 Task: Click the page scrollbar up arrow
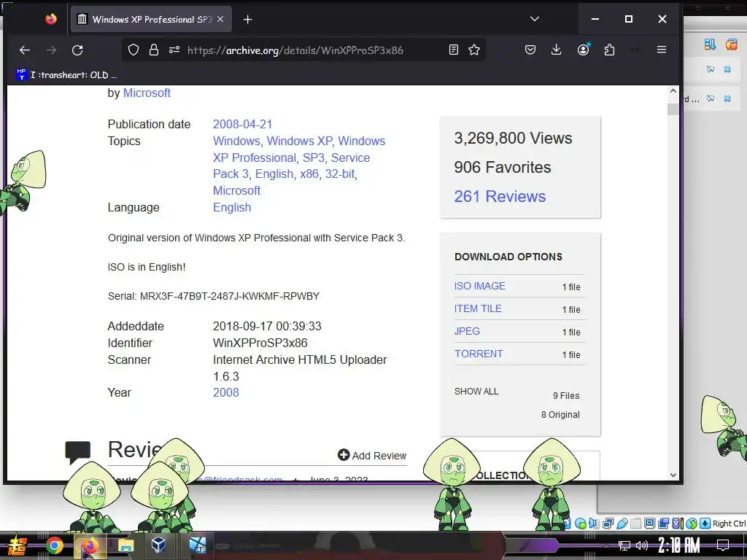pos(673,91)
